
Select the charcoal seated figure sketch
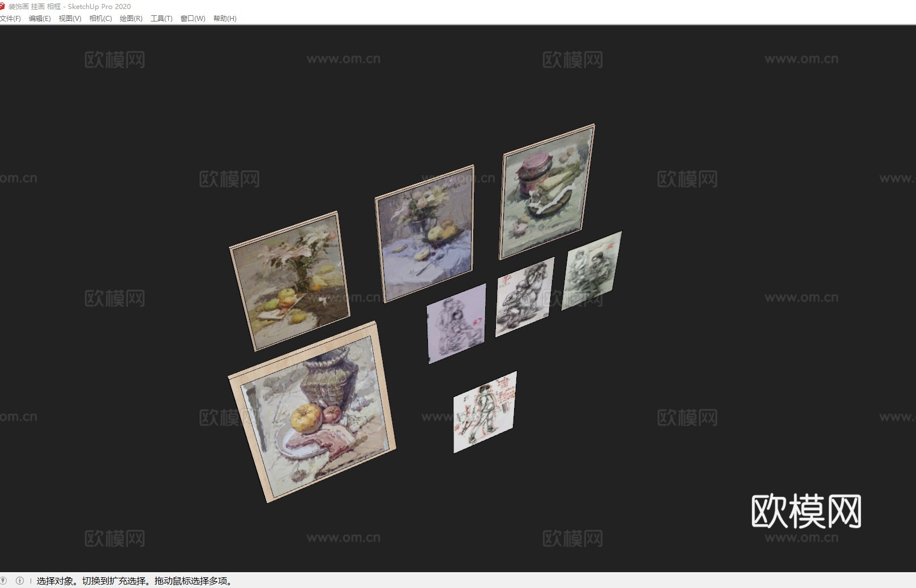point(525,297)
